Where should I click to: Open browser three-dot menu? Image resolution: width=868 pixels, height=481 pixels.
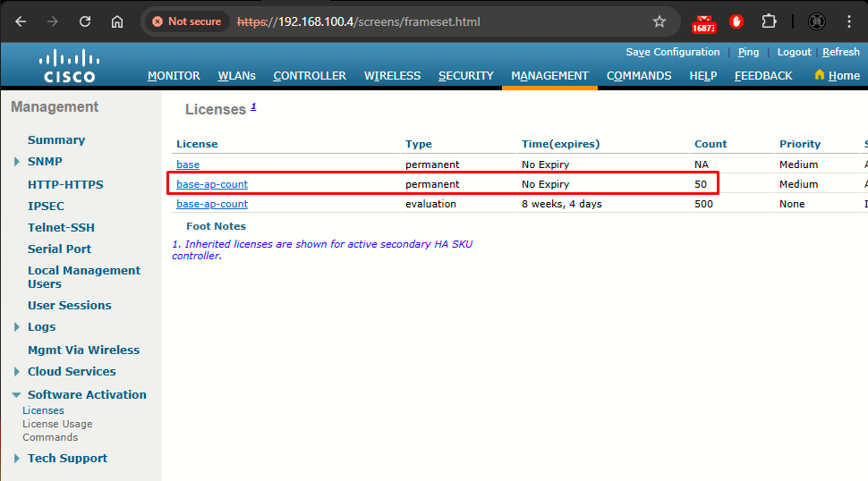tap(848, 21)
